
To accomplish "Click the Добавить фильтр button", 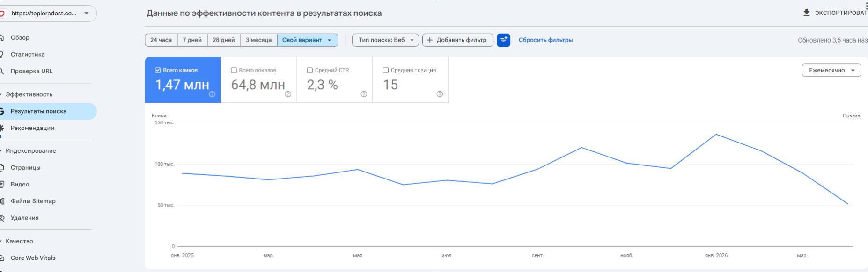I will (x=457, y=40).
